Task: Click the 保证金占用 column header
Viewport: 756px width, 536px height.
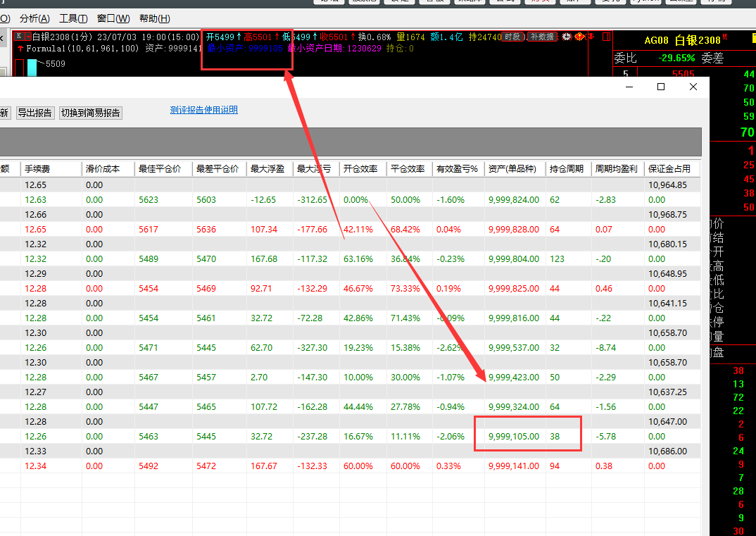Action: (672, 169)
